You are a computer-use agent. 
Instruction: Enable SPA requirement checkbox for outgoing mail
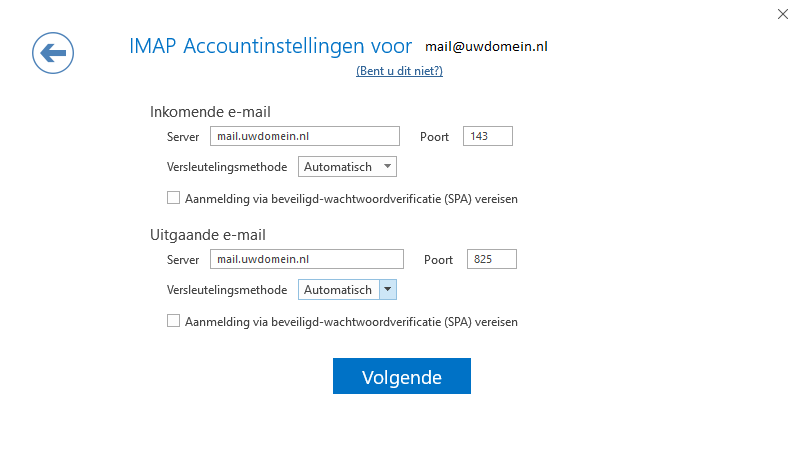[173, 321]
